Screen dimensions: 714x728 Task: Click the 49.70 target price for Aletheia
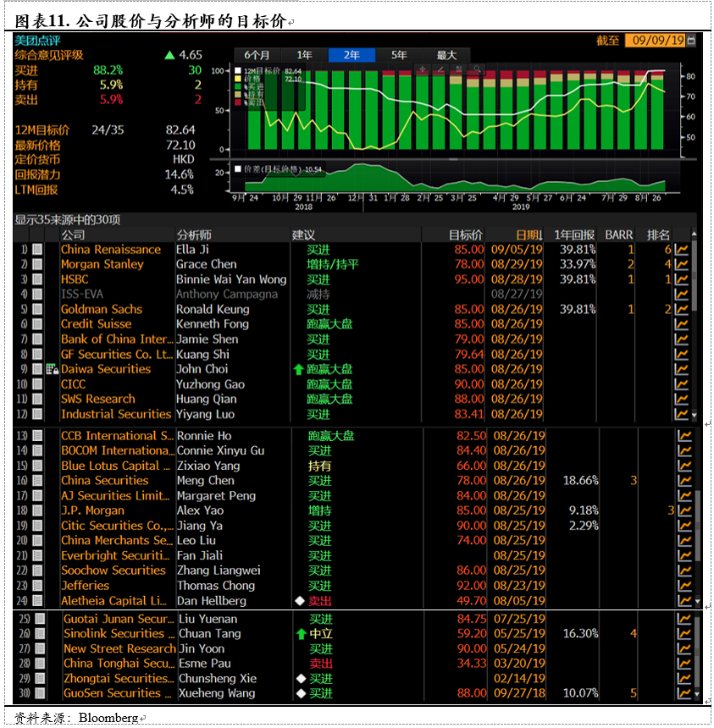pos(472,601)
